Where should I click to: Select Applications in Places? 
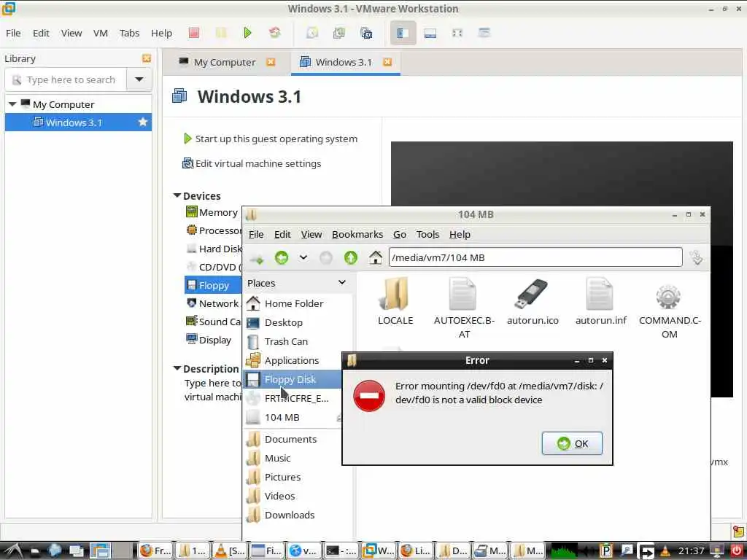coord(293,360)
